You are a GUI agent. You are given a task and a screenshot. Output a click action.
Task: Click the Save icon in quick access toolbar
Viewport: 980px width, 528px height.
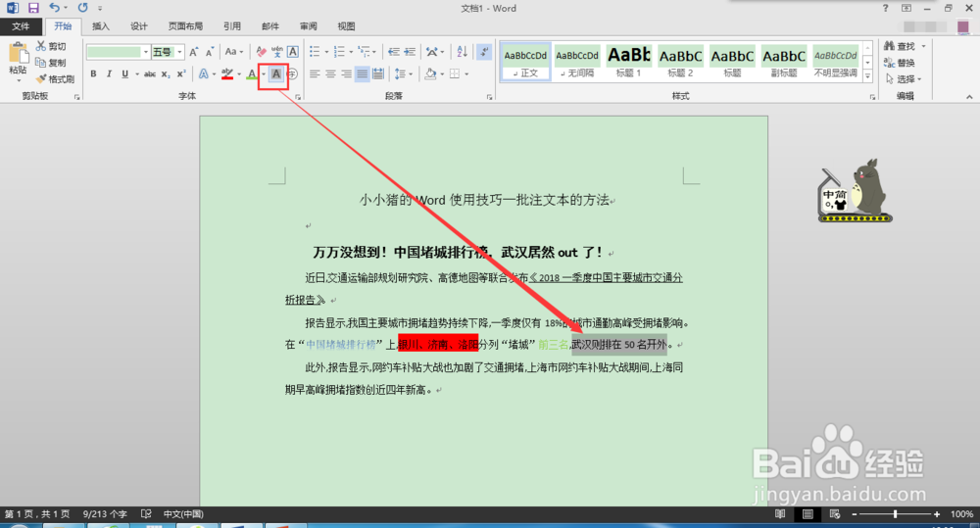pyautogui.click(x=33, y=8)
